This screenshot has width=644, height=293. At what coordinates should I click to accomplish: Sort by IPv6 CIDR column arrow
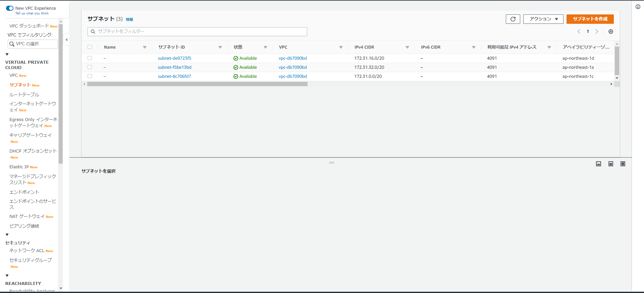(474, 47)
